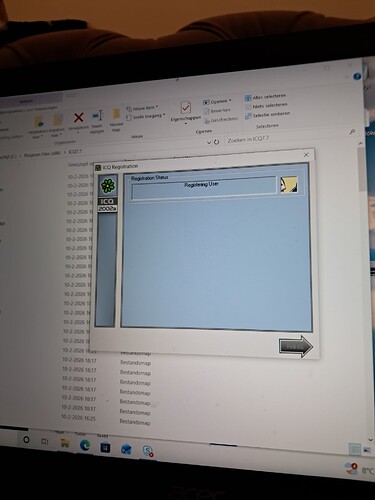Image resolution: width=375 pixels, height=500 pixels.
Task: Close the ICQ Registration dialog
Action: [306, 155]
